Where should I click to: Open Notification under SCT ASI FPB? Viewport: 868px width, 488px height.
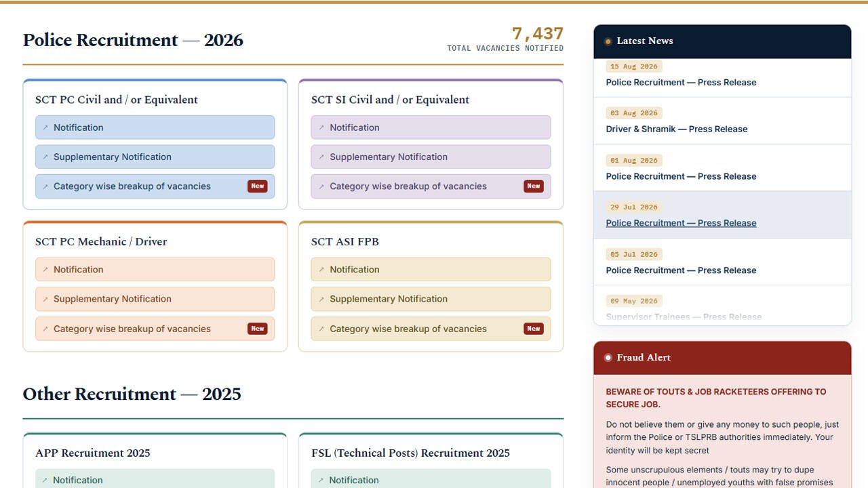coord(431,269)
